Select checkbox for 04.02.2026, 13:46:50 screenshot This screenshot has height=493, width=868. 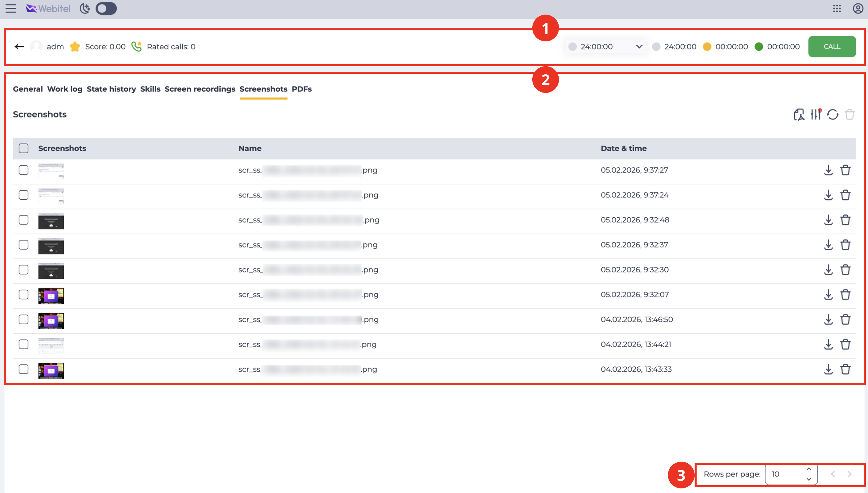(23, 319)
